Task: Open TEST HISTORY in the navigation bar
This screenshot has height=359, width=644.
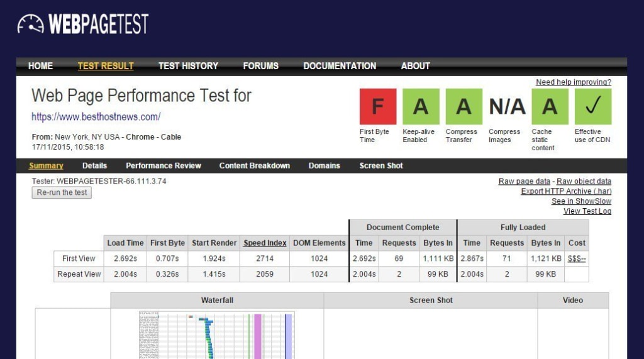Action: tap(188, 66)
